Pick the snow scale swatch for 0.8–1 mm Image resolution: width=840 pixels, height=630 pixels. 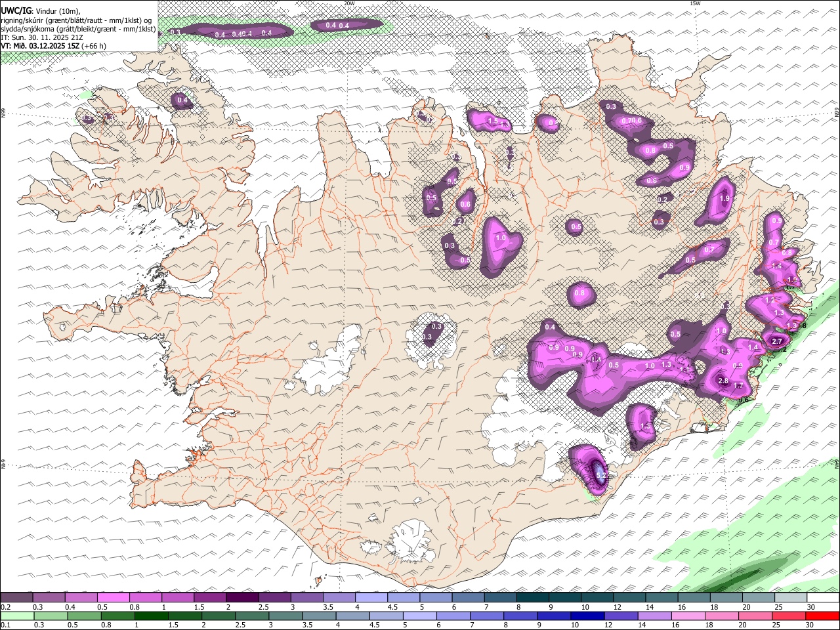pyautogui.click(x=145, y=597)
